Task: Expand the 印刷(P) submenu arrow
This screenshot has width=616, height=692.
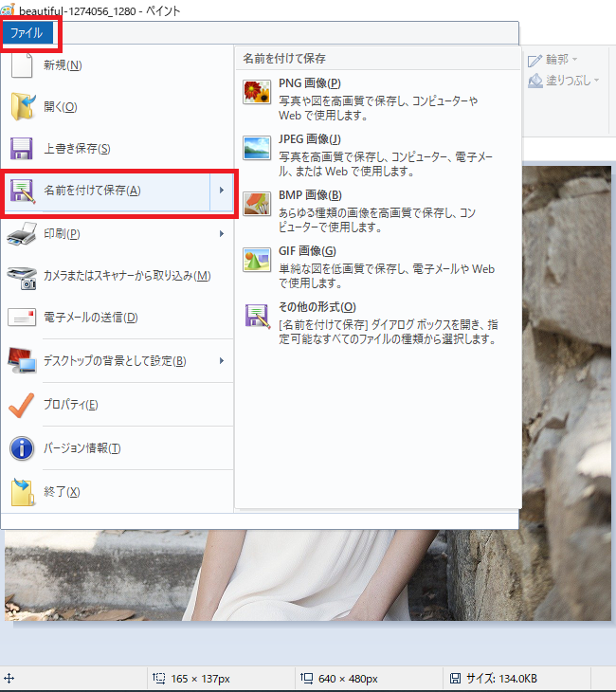Action: (222, 233)
